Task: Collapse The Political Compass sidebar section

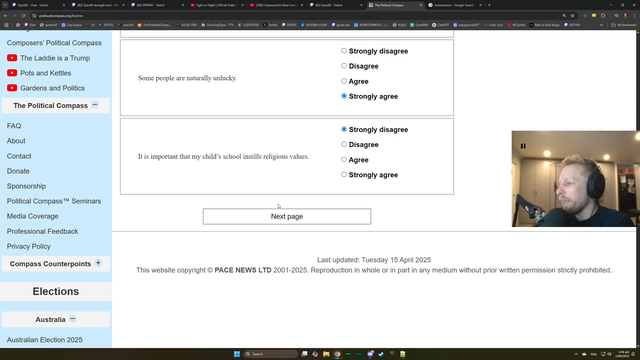Action: [x=95, y=105]
